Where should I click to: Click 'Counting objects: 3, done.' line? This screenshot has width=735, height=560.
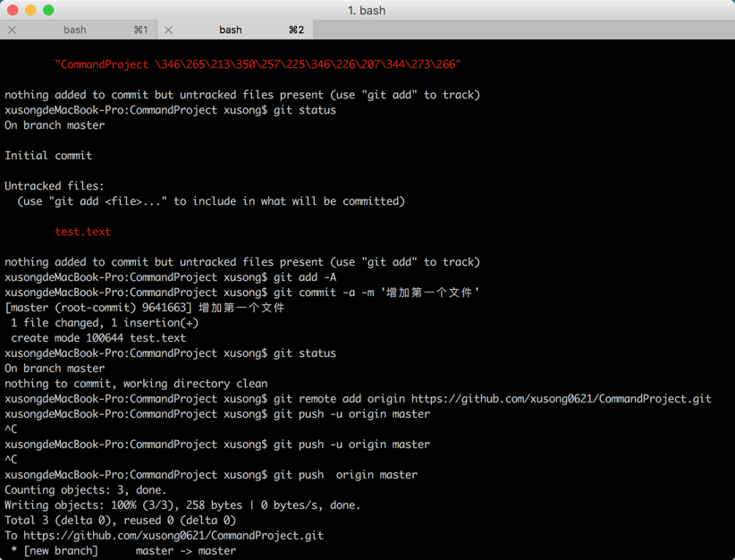tap(86, 489)
